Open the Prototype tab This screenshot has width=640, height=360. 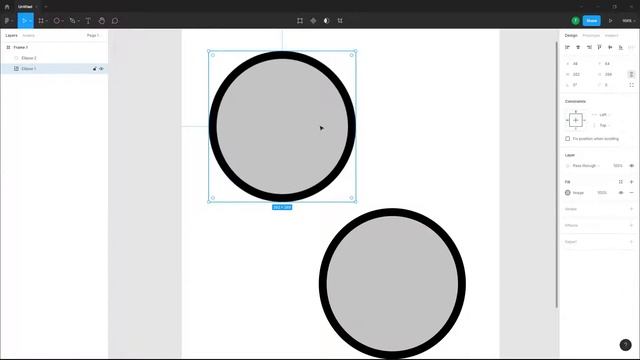pos(591,36)
